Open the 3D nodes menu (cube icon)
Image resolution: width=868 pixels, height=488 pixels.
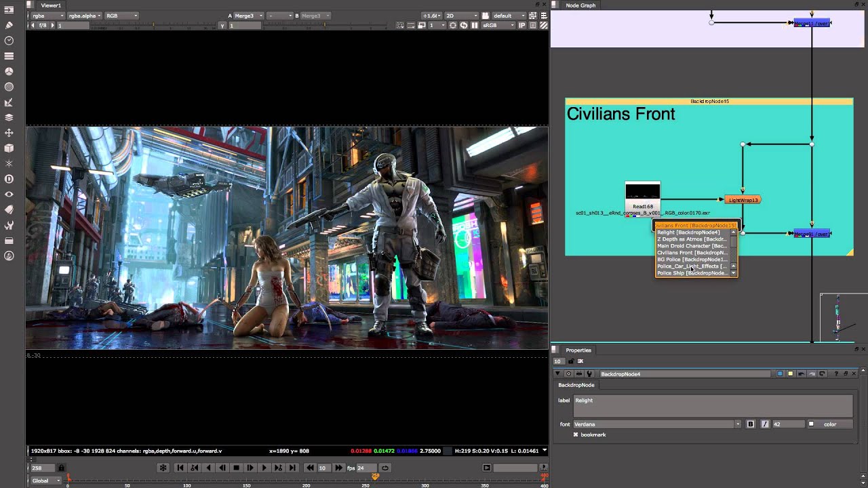pyautogui.click(x=9, y=148)
